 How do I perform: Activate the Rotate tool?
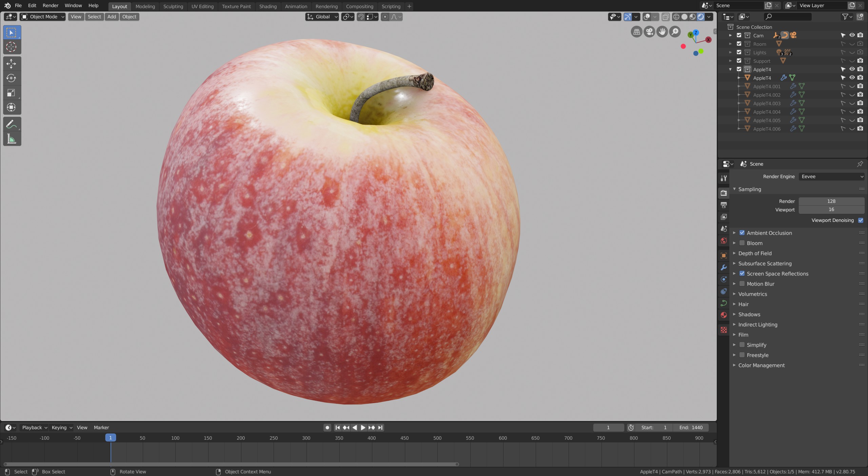point(11,78)
